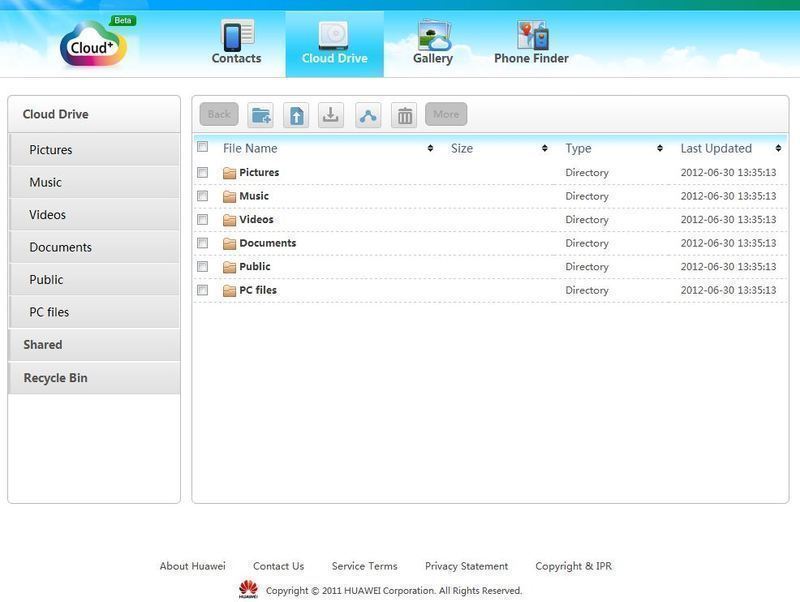Select Music in sidebar
800x602 pixels.
94,182
